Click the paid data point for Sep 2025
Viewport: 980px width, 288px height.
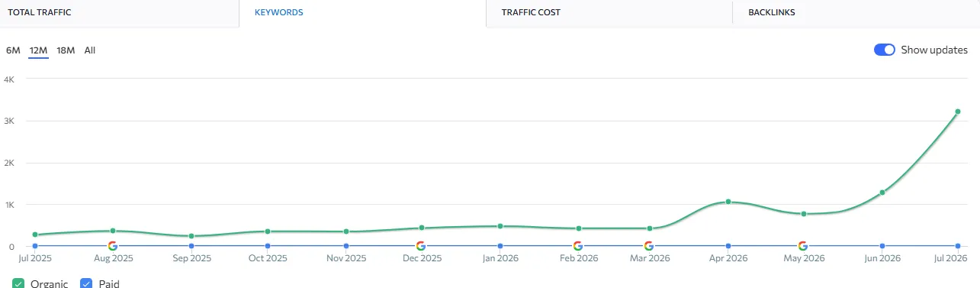[x=191, y=246]
